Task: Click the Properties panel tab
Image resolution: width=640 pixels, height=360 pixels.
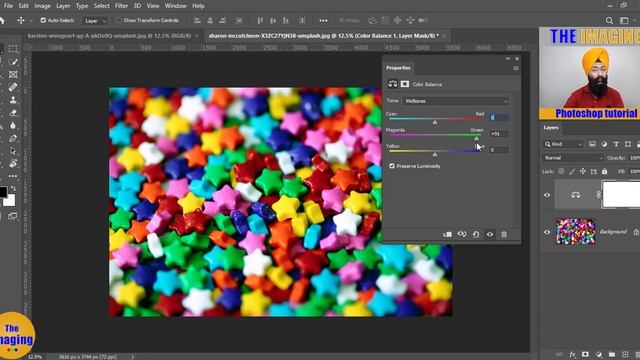Action: coord(398,68)
